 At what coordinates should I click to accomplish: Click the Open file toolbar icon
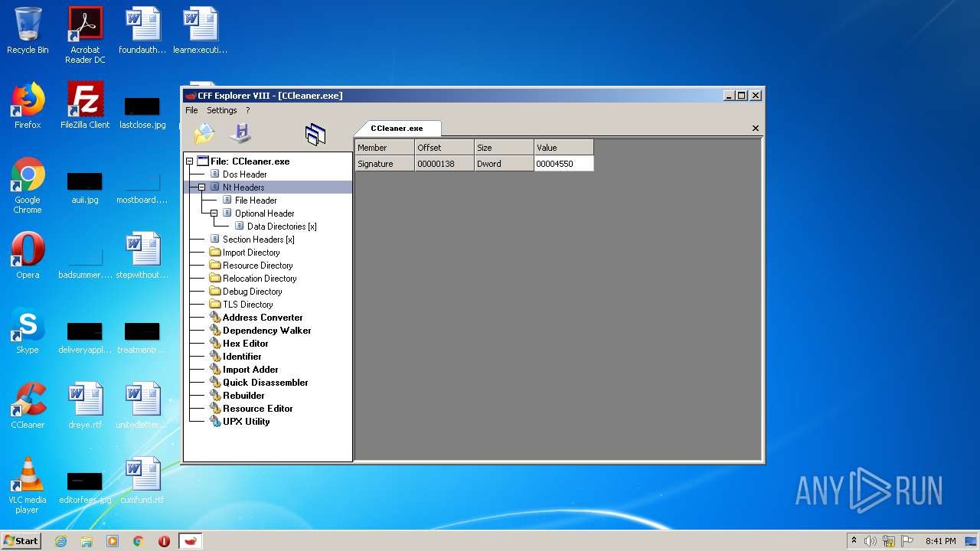204,134
